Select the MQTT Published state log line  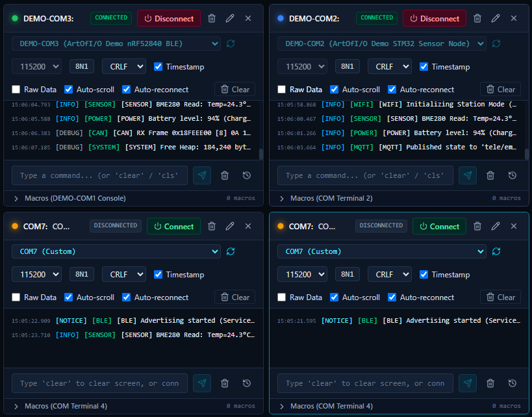(397, 147)
